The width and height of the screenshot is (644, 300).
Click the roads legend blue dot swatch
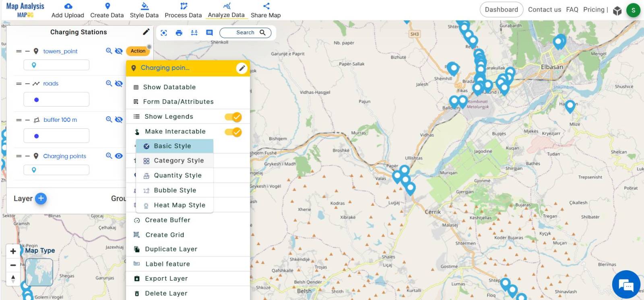click(x=56, y=99)
